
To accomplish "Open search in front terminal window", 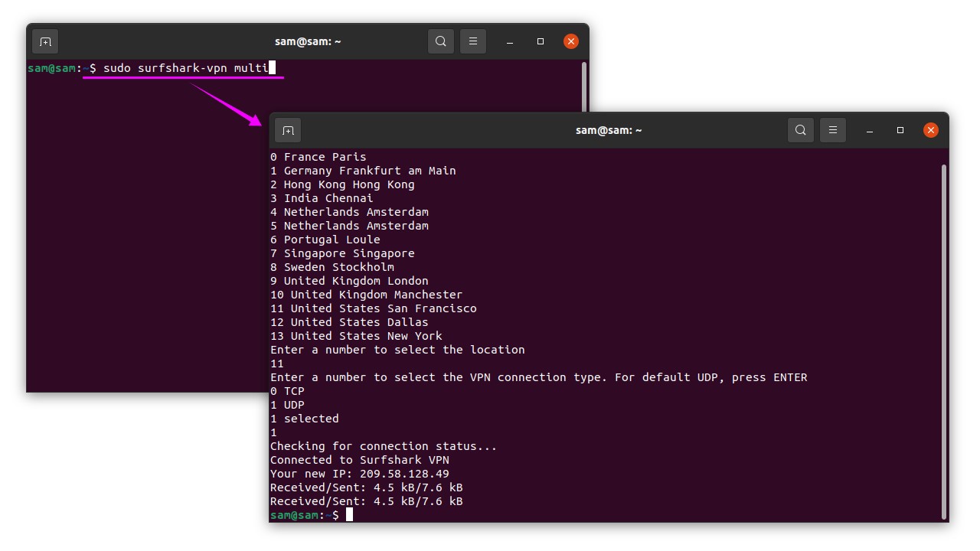I will pyautogui.click(x=801, y=130).
